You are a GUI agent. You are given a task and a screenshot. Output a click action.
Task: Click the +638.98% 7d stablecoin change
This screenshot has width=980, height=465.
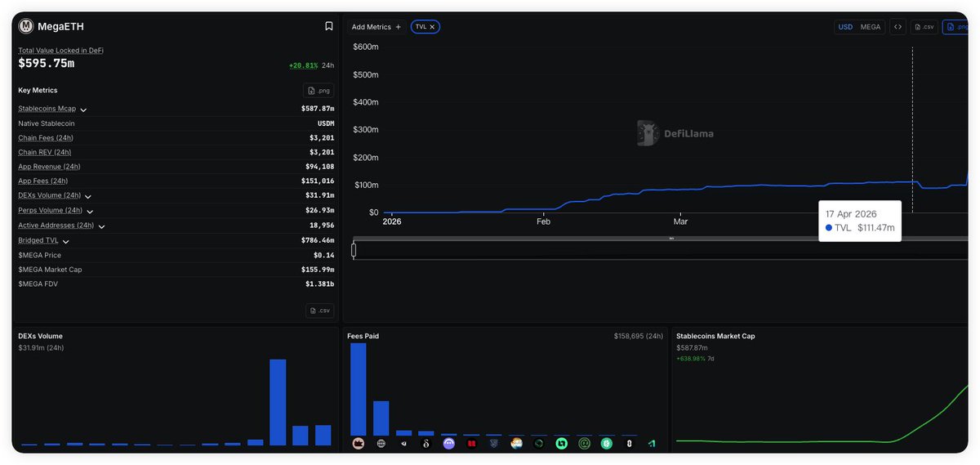tap(691, 359)
